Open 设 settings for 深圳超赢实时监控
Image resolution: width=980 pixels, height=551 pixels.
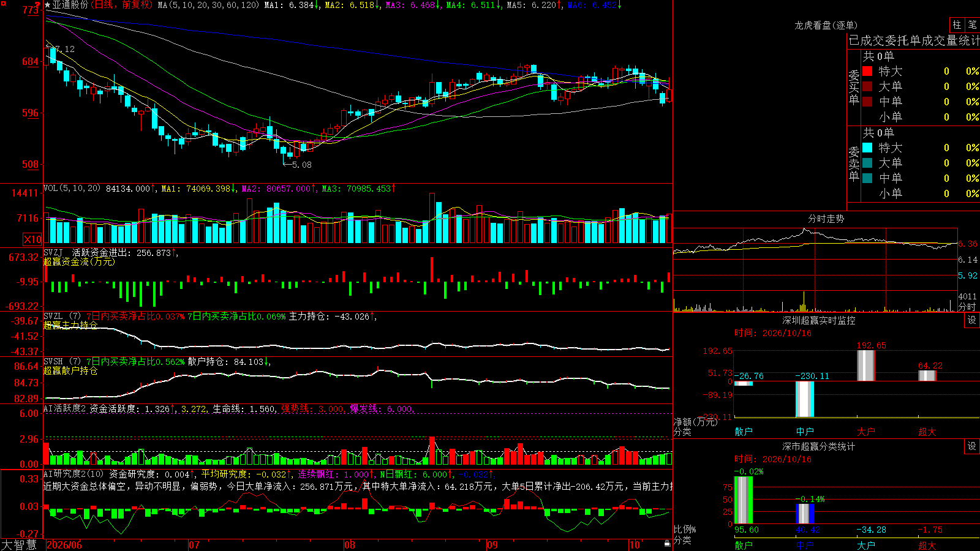pyautogui.click(x=972, y=320)
